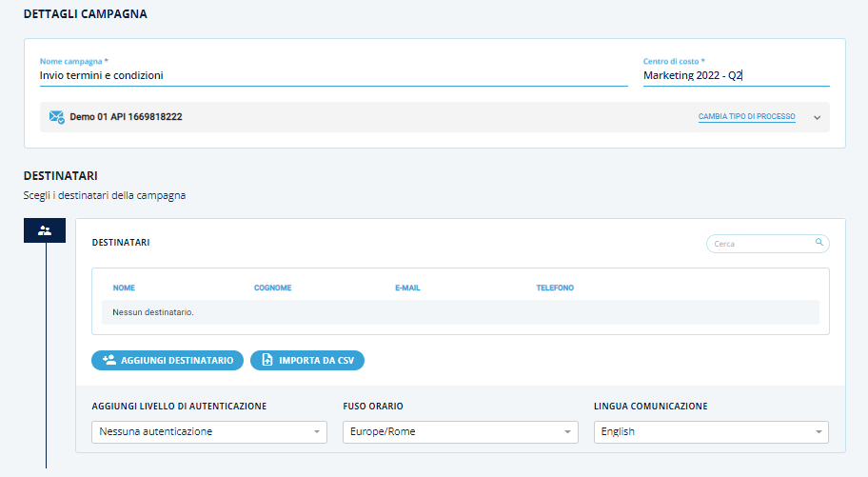
Task: Open the Lingua Comunicazione English dropdown
Action: point(711,432)
